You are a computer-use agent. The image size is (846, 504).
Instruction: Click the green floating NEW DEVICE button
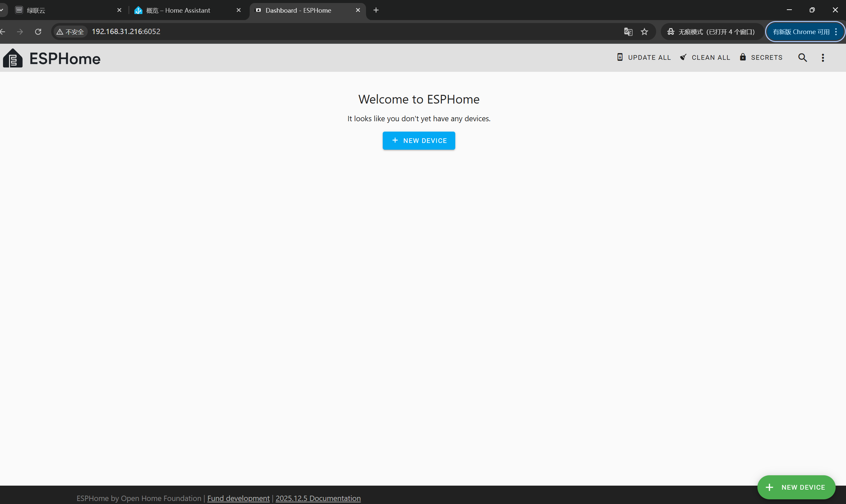pos(796,487)
